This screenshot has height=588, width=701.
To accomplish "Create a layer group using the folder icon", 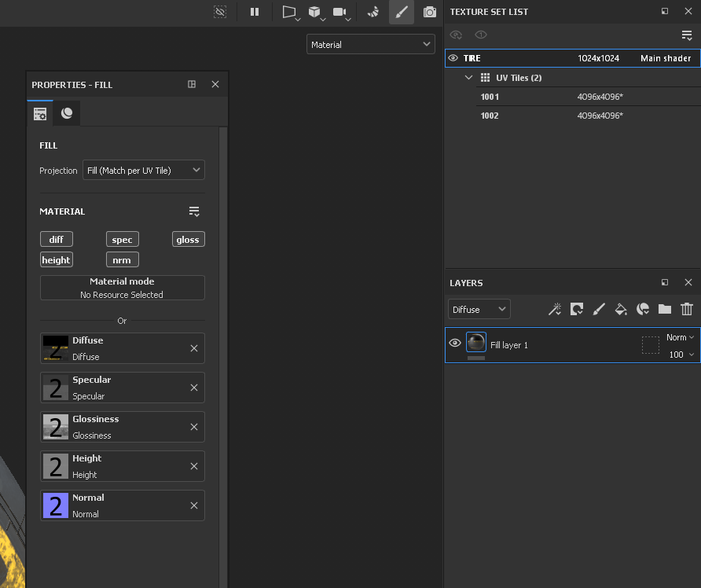I will coord(665,309).
